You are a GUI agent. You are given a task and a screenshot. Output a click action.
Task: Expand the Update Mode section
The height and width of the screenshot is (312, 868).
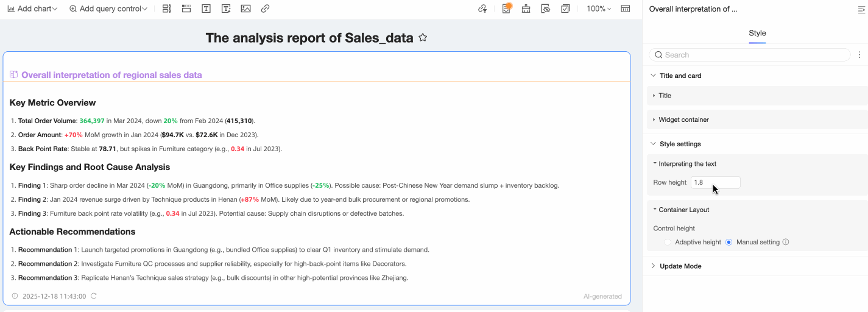tap(680, 266)
